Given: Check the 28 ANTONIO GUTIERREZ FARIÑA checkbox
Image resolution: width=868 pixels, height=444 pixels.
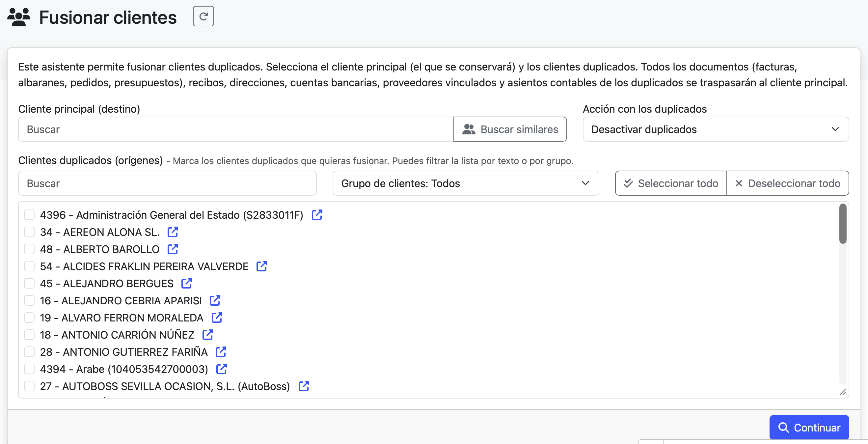Looking at the screenshot, I should [29, 352].
